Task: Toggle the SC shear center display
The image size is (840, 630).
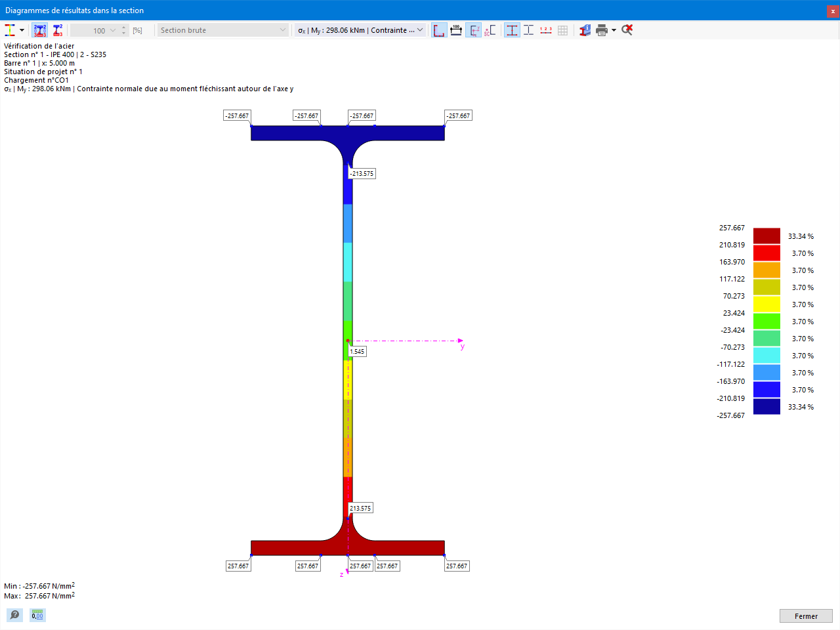Action: coord(490,30)
